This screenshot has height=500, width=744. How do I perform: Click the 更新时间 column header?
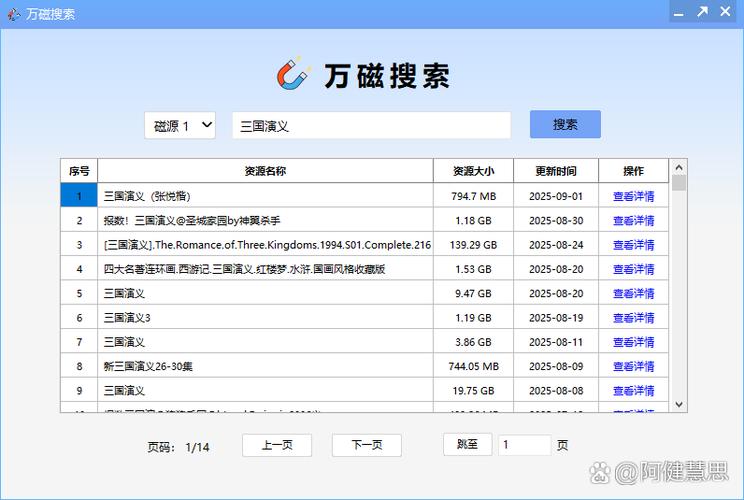558,171
